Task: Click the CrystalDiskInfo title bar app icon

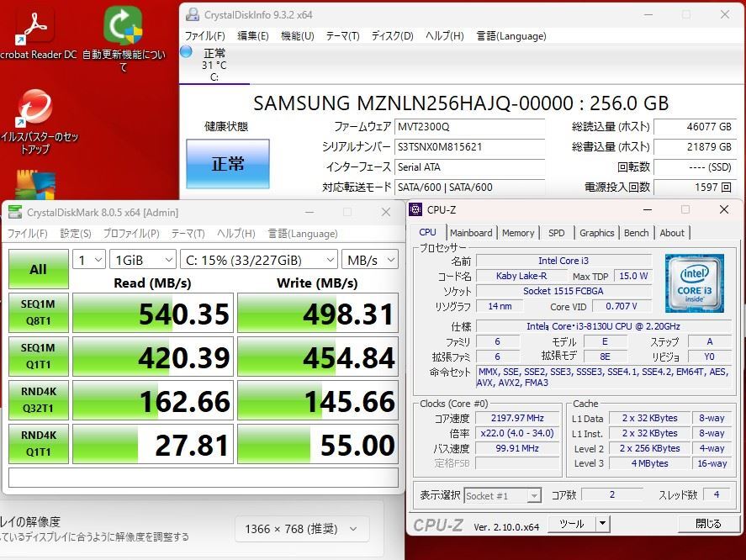Action: [x=192, y=14]
